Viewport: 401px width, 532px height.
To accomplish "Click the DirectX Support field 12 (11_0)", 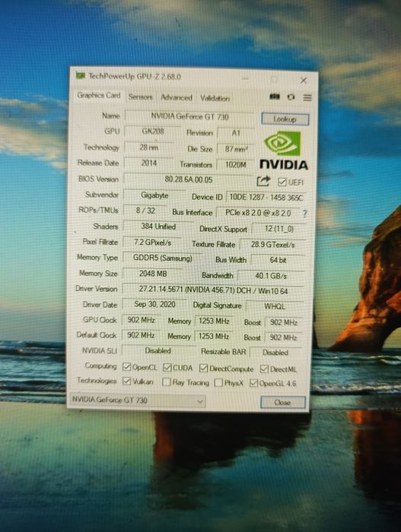I will coord(278,229).
